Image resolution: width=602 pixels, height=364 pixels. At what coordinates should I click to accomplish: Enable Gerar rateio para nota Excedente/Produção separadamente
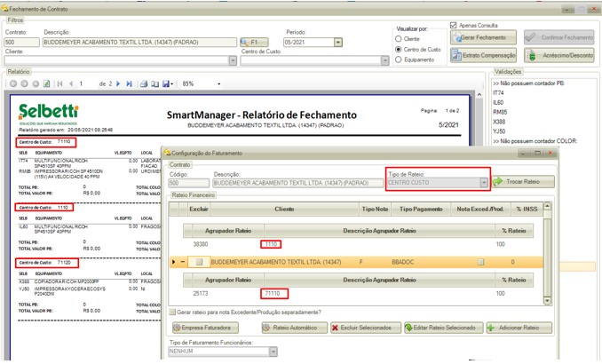click(172, 313)
